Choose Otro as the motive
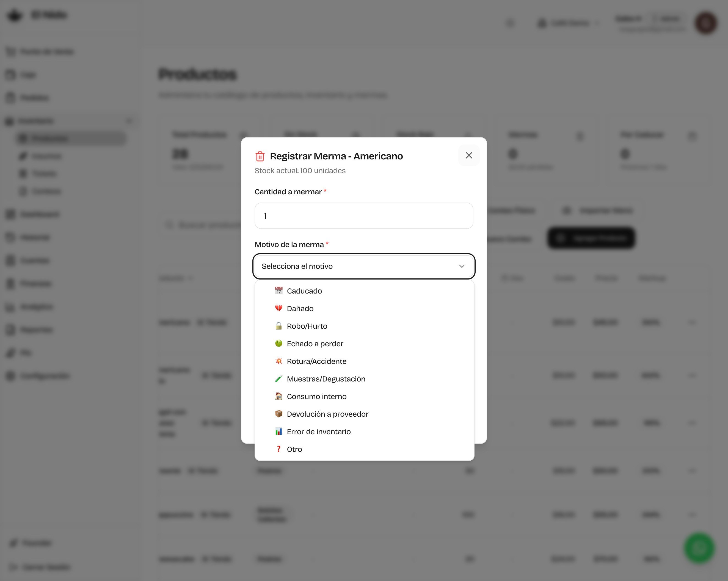 point(364,449)
